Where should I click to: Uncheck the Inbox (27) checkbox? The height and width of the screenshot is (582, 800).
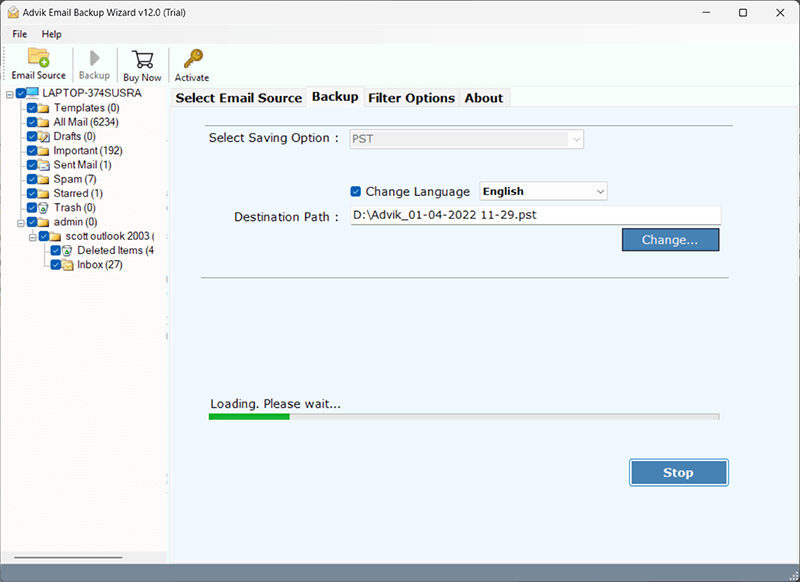click(x=56, y=265)
